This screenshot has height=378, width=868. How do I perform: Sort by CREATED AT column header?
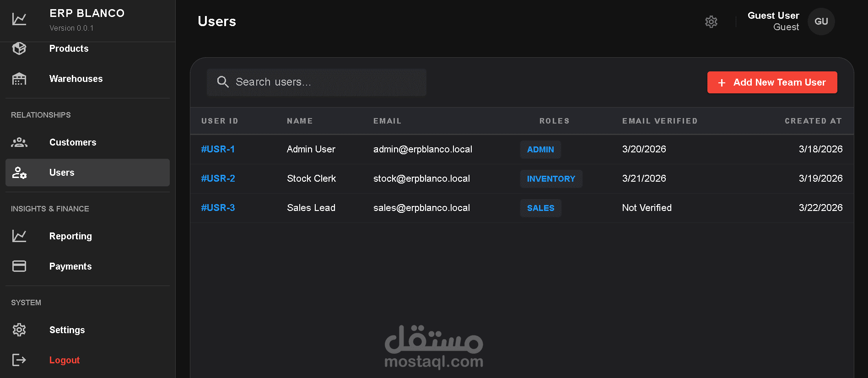click(x=813, y=121)
